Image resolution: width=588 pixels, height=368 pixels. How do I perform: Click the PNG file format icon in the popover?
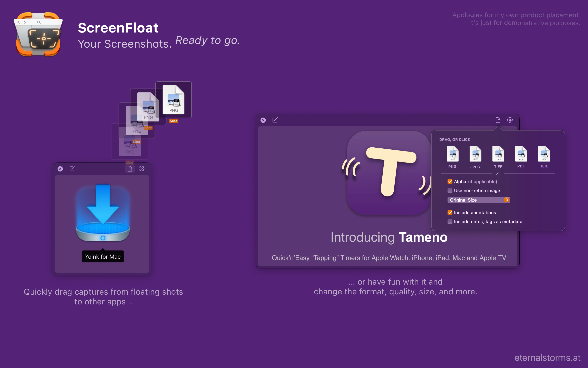pos(452,154)
